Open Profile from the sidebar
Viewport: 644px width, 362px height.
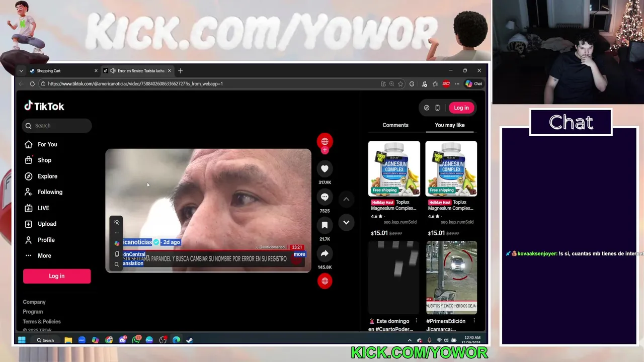(x=40, y=240)
